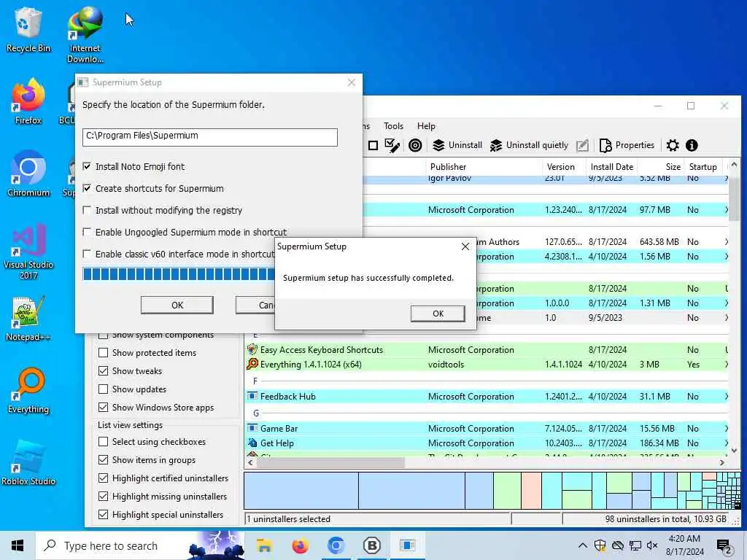The height and width of the screenshot is (560, 747).
Task: Toggle Highlight missing uninstallers
Action: [103, 496]
